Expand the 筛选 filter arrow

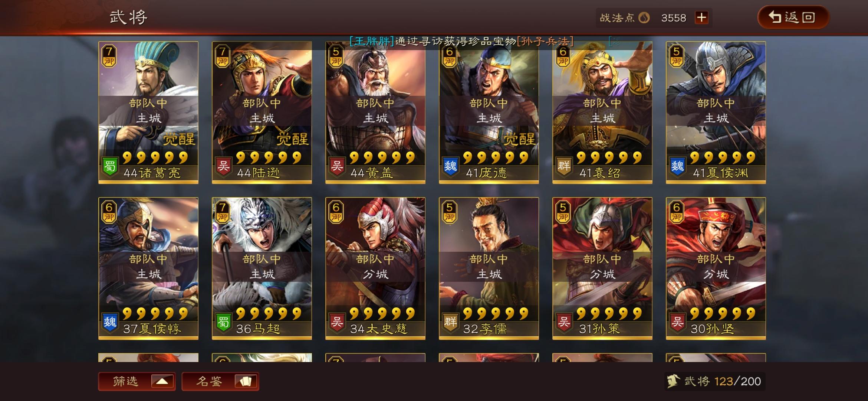click(x=162, y=381)
